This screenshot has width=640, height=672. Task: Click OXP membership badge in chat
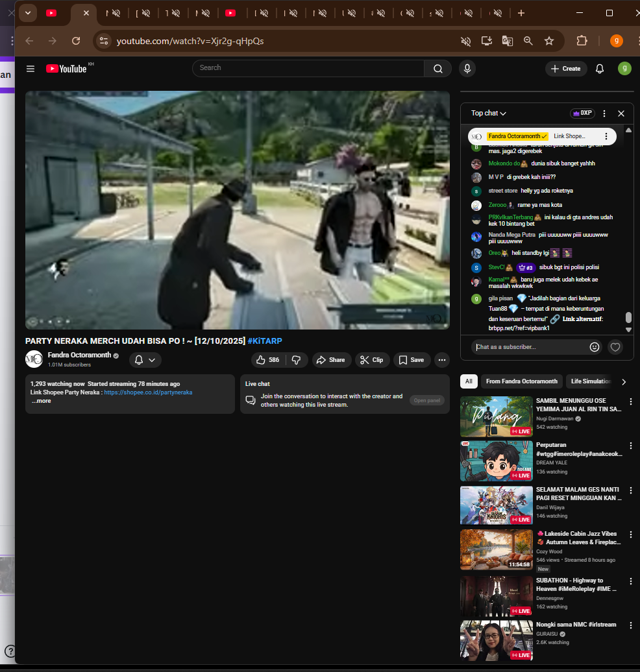tap(582, 113)
